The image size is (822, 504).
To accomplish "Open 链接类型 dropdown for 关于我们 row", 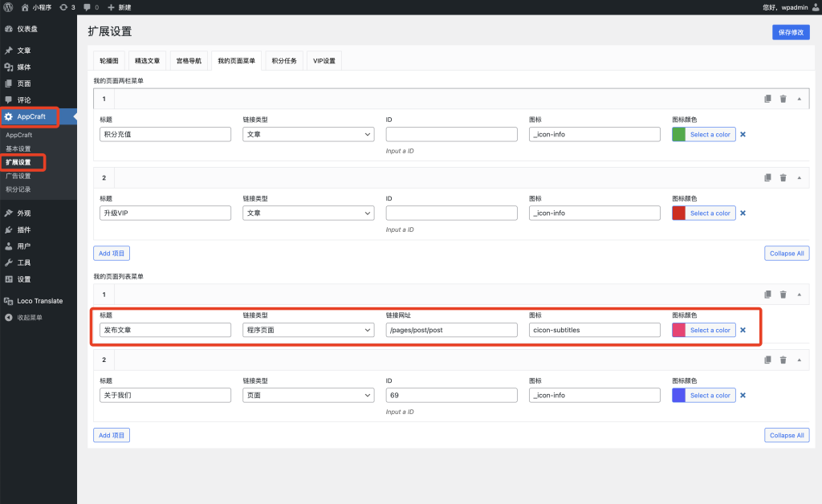I will (308, 395).
